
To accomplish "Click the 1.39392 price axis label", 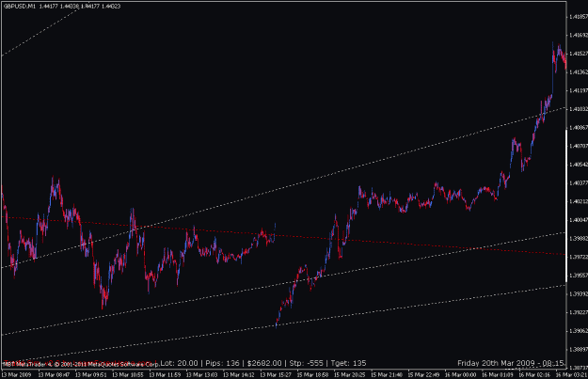I will click(579, 294).
